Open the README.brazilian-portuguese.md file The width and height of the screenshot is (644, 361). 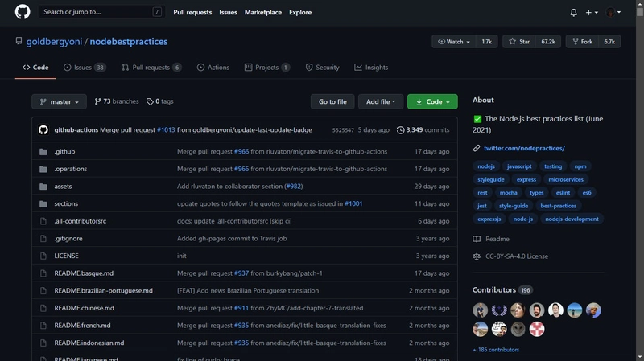(x=104, y=290)
